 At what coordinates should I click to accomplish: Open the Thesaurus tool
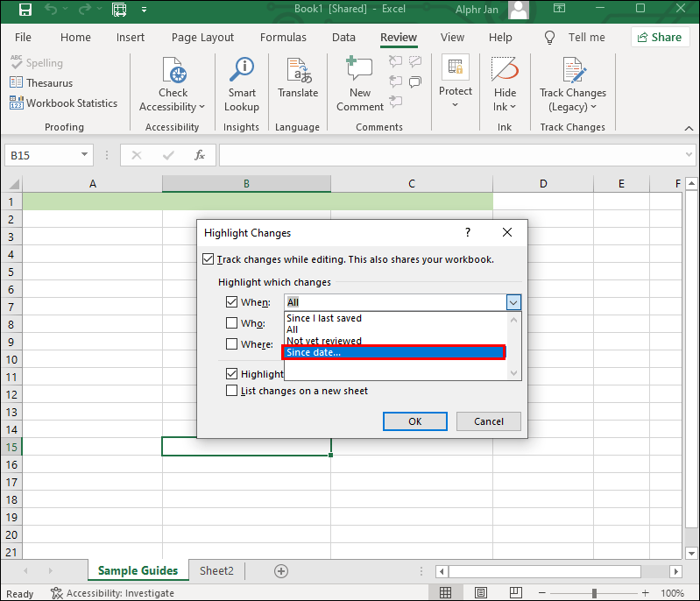click(41, 82)
